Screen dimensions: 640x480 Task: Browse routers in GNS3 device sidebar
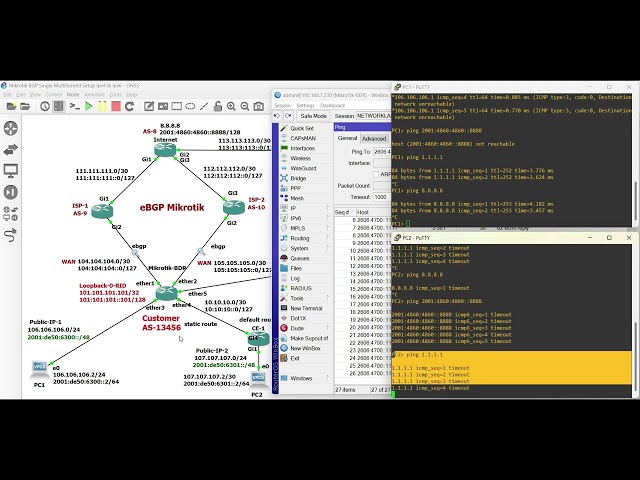click(x=11, y=128)
